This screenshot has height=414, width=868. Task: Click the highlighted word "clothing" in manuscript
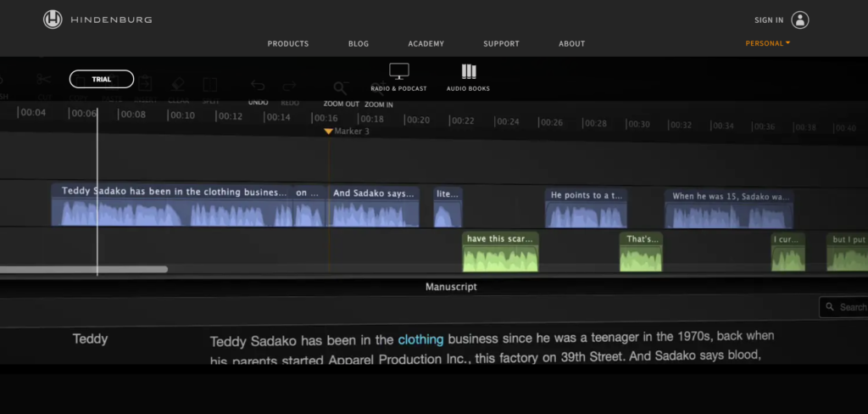(x=420, y=339)
